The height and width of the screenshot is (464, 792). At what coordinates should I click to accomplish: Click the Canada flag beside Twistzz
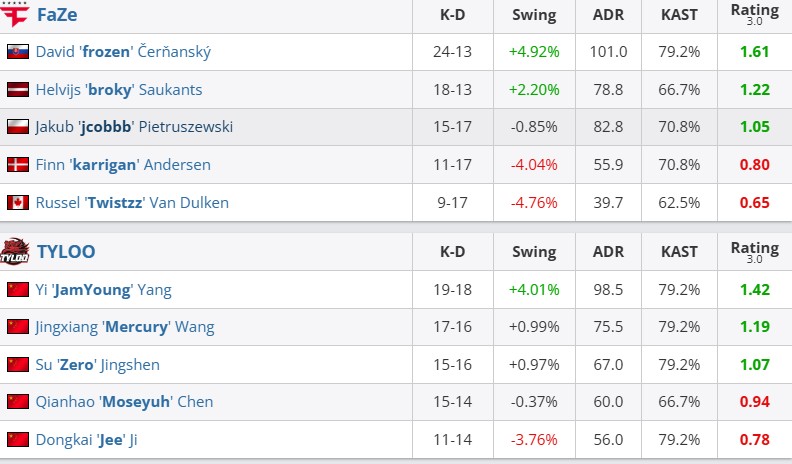tap(17, 203)
